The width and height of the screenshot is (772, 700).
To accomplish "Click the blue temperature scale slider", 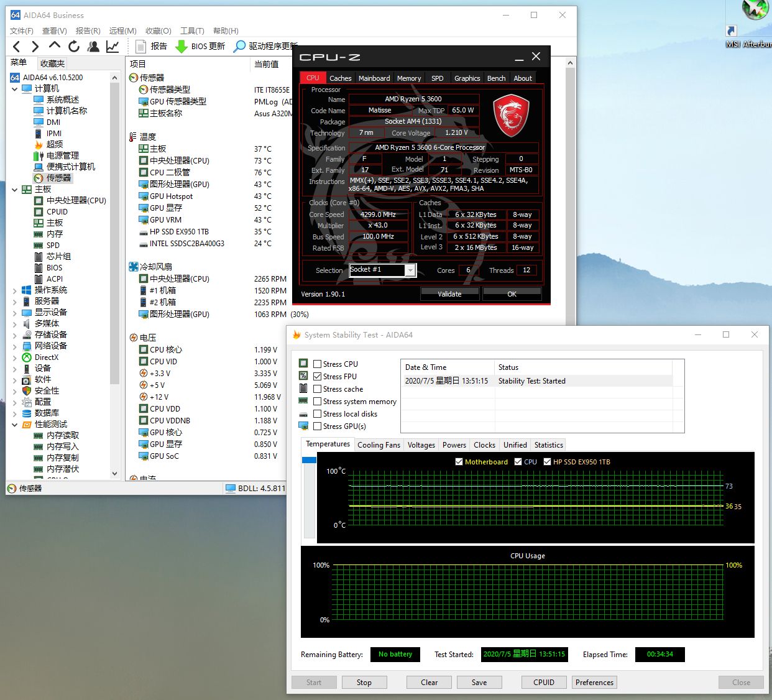I will pyautogui.click(x=309, y=460).
